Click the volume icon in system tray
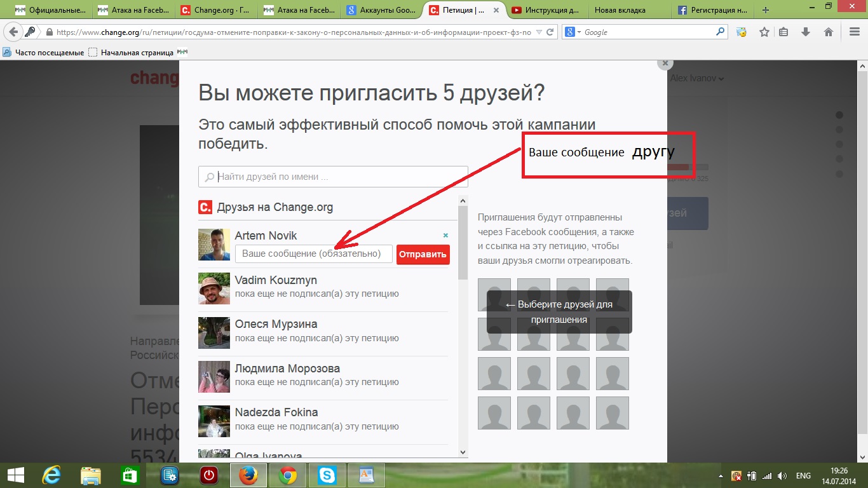Image resolution: width=868 pixels, height=488 pixels. click(x=782, y=475)
